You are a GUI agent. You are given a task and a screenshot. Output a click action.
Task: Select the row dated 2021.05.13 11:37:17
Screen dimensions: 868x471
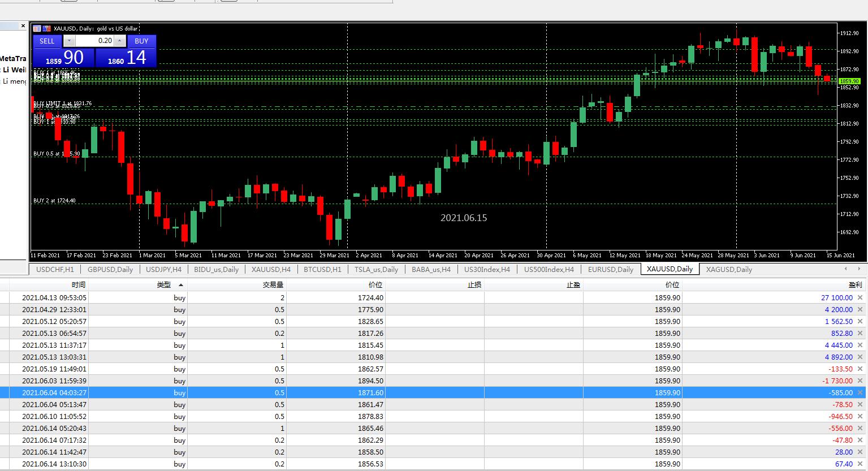(x=434, y=345)
